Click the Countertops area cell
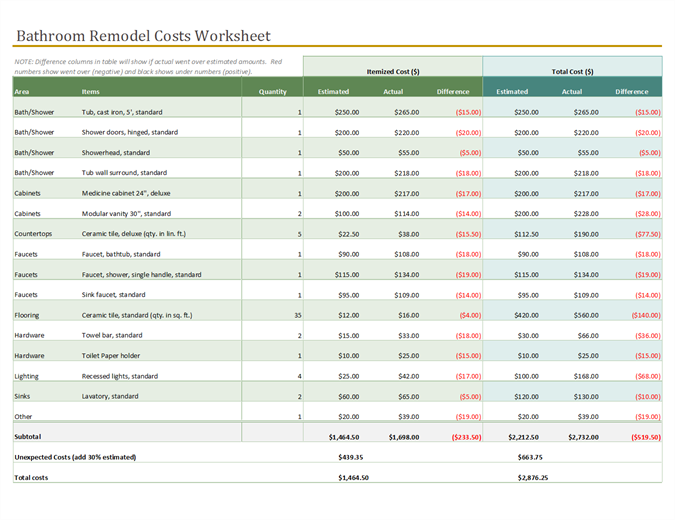 (x=36, y=234)
